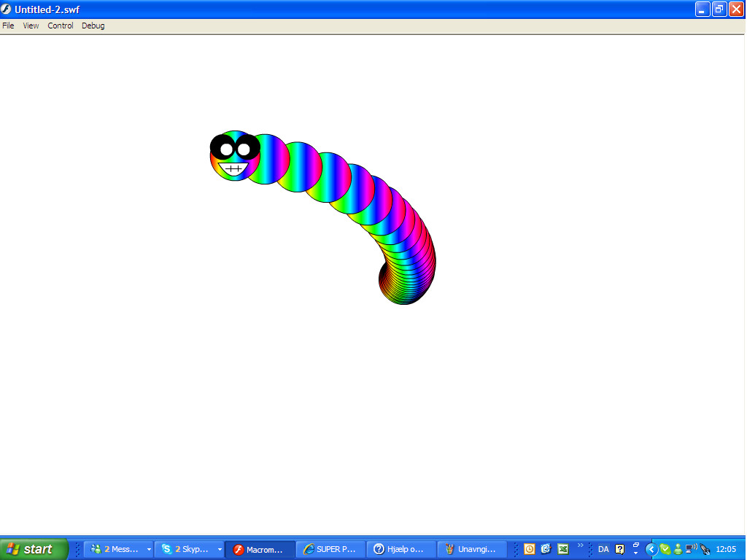Open the Debug menu

pos(93,26)
